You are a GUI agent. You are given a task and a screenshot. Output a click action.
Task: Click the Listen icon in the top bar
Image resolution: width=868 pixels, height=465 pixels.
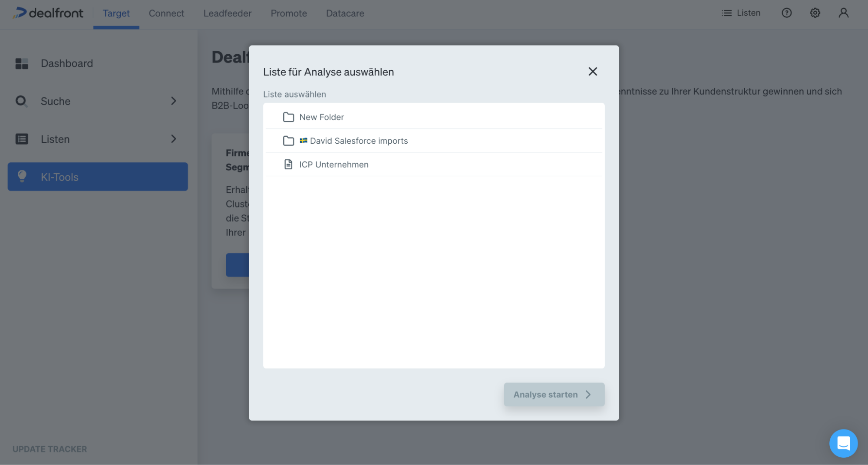tap(726, 13)
